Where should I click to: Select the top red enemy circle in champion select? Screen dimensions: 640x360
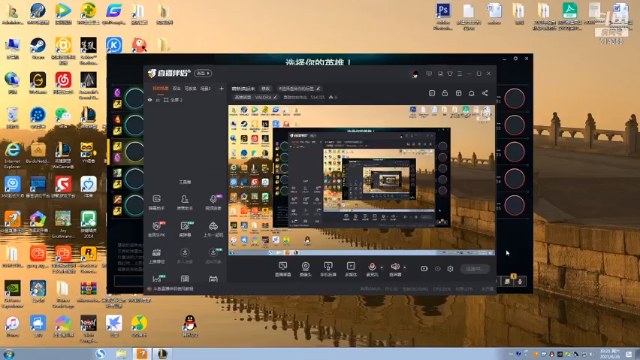(514, 98)
